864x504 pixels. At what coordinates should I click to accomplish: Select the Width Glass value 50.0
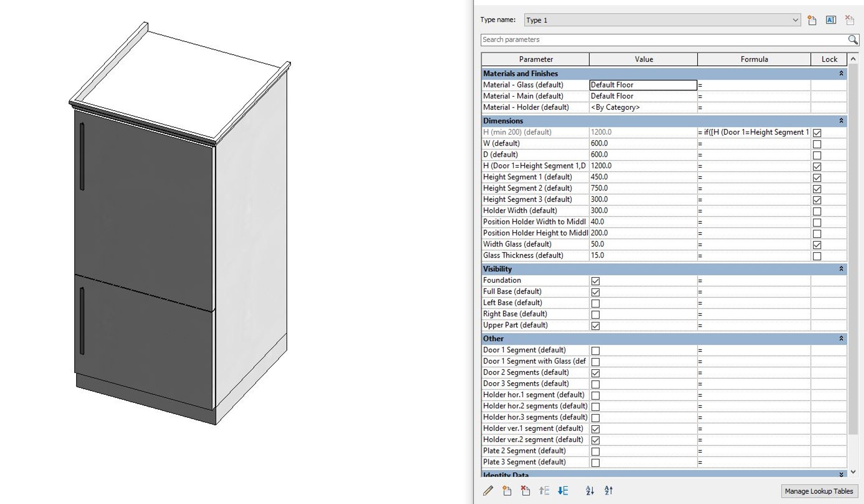click(643, 244)
